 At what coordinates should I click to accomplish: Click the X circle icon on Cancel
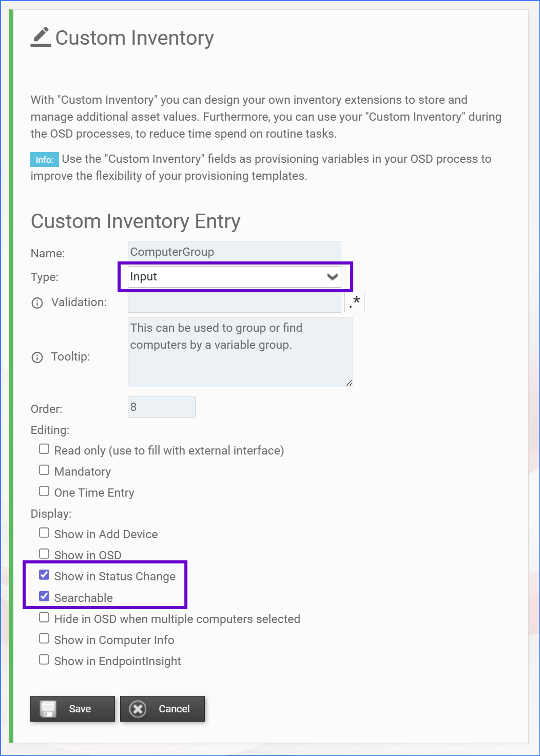click(138, 709)
